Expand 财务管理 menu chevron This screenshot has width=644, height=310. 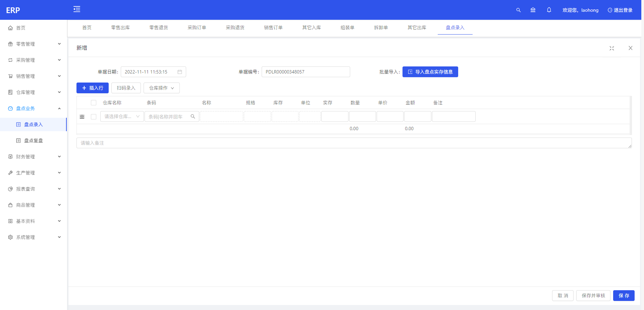pyautogui.click(x=59, y=157)
